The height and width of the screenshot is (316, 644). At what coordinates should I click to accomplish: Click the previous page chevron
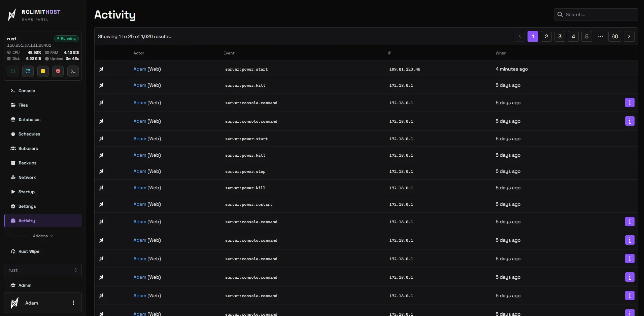tap(519, 36)
